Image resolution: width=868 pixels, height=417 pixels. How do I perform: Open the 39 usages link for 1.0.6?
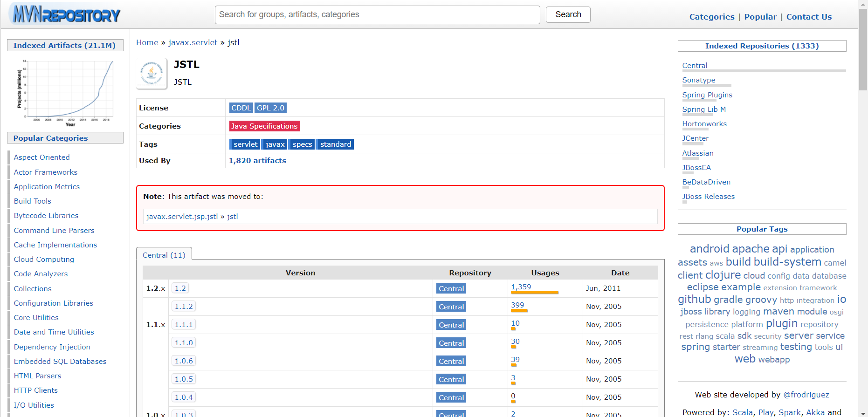[x=515, y=359]
